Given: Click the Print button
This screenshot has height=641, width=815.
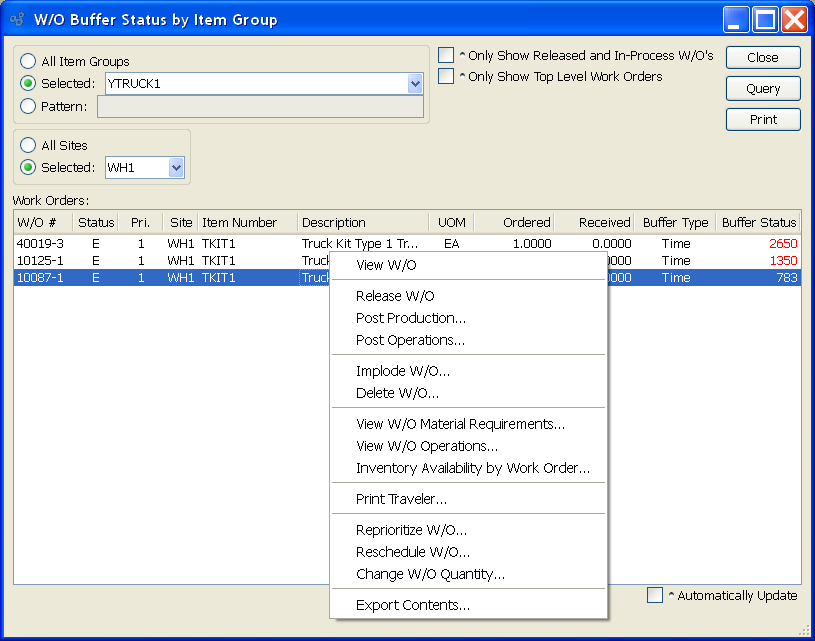Looking at the screenshot, I should (x=763, y=120).
